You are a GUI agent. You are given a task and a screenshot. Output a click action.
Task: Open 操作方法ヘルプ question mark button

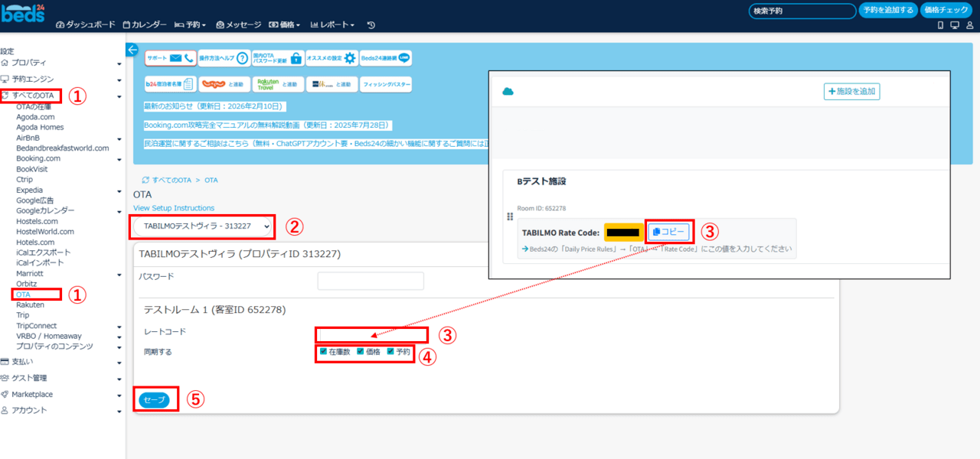tap(224, 58)
